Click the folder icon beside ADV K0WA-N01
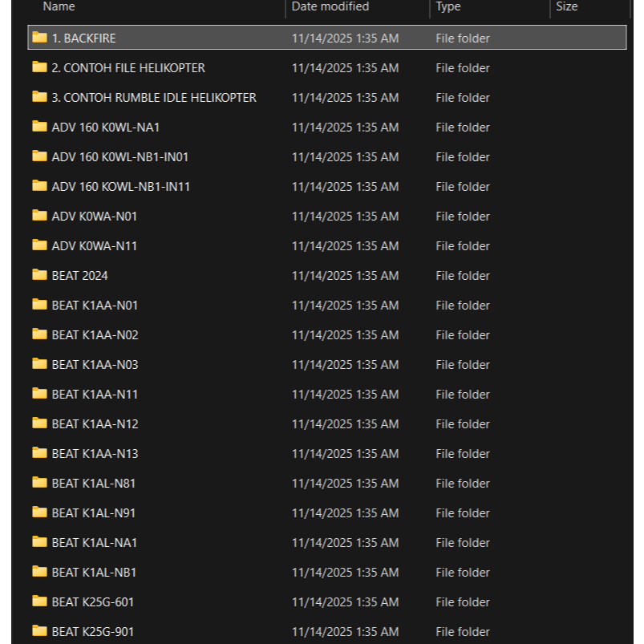 tap(38, 216)
